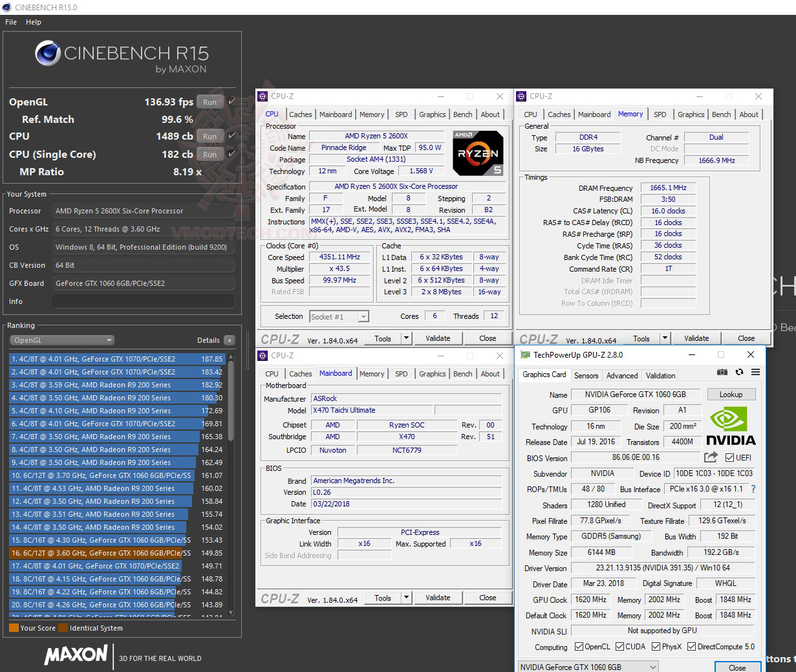The image size is (796, 672).
Task: Toggle the CUDA checkbox
Action: pos(619,647)
